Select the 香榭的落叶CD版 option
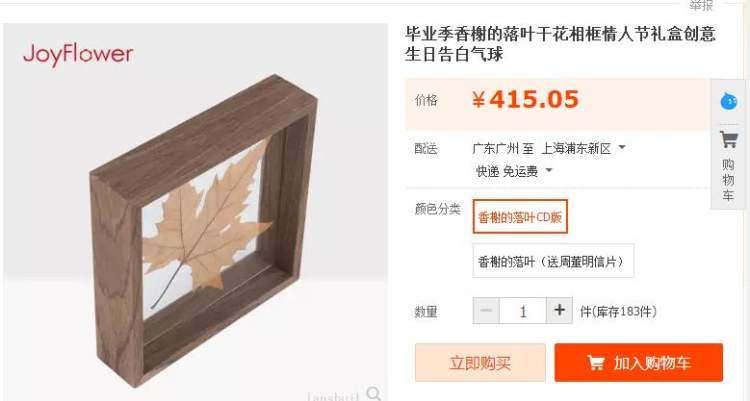Viewport: 750px width, 401px height. click(x=520, y=217)
